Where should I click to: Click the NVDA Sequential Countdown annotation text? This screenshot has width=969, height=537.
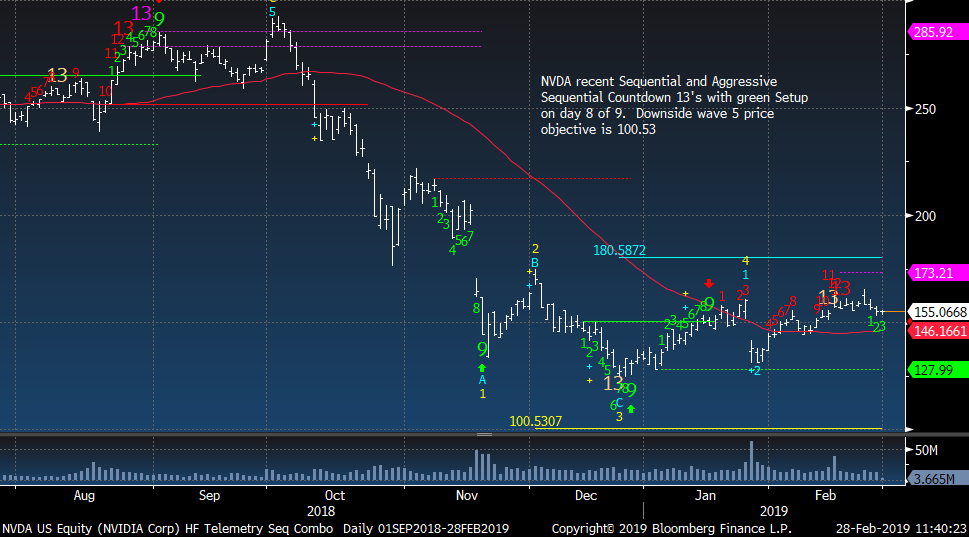(674, 105)
